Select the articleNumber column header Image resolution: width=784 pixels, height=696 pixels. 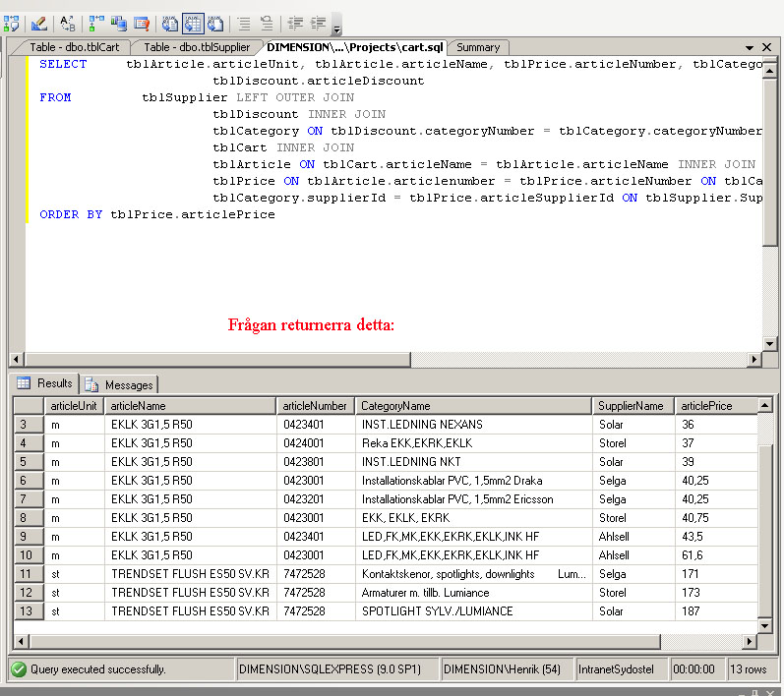click(316, 406)
